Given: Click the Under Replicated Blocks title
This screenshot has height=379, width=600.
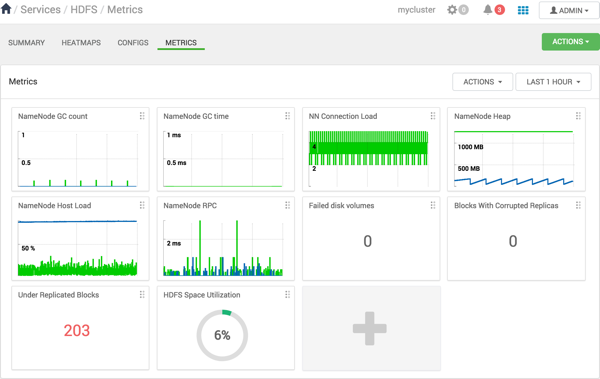Looking at the screenshot, I should click(x=59, y=295).
